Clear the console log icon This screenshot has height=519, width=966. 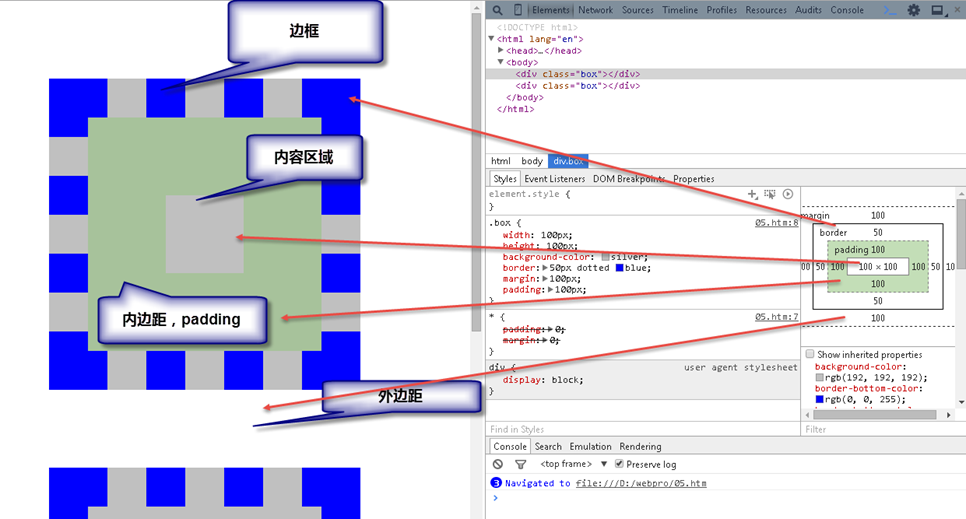[x=498, y=464]
